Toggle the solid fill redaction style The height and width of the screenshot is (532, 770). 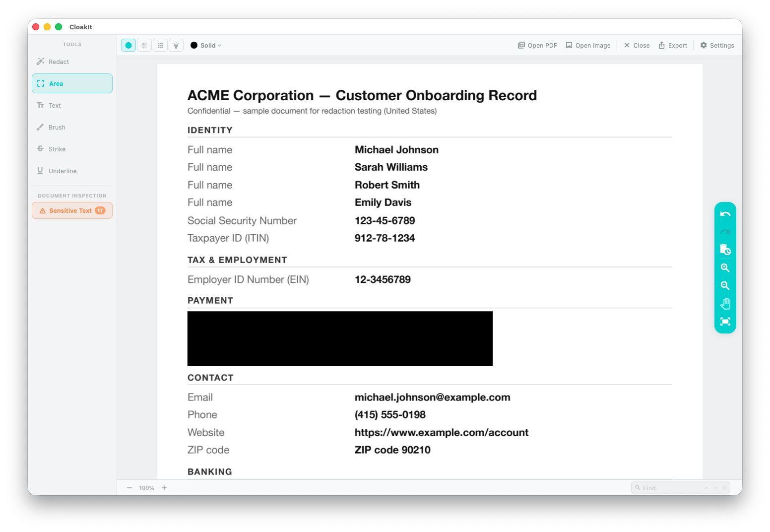tap(128, 45)
